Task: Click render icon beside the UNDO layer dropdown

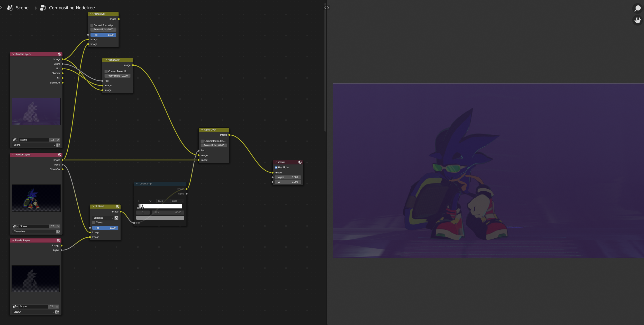Action: click(57, 312)
